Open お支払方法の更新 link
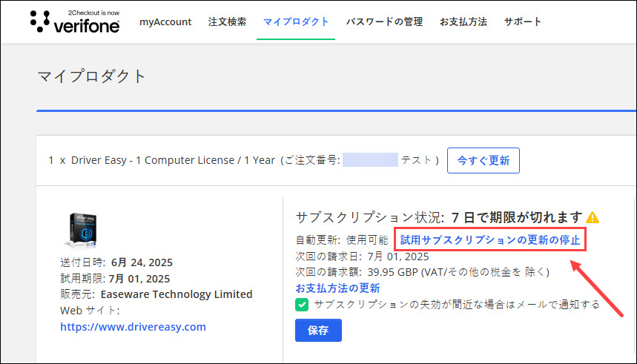Image resolution: width=637 pixels, height=364 pixels. click(337, 288)
